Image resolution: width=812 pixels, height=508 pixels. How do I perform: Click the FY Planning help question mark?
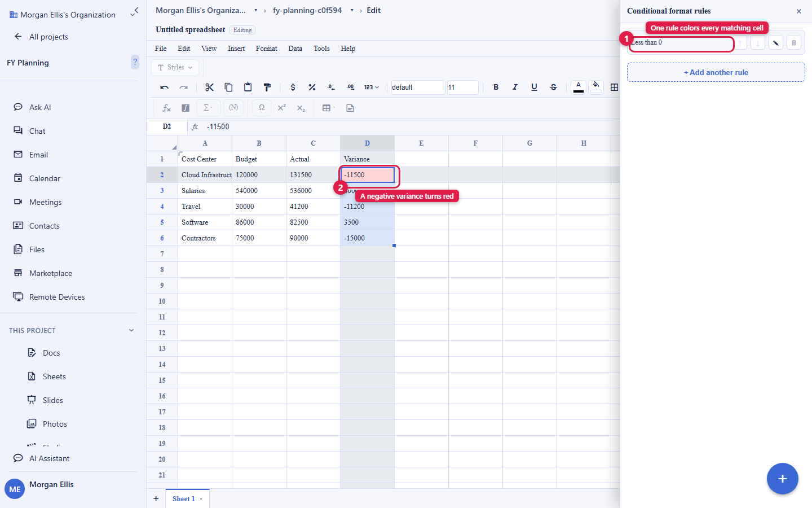tap(135, 62)
